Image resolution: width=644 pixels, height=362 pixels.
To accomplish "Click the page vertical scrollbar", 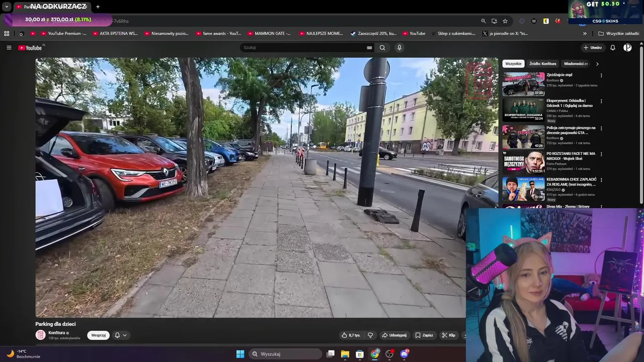I will (x=641, y=126).
